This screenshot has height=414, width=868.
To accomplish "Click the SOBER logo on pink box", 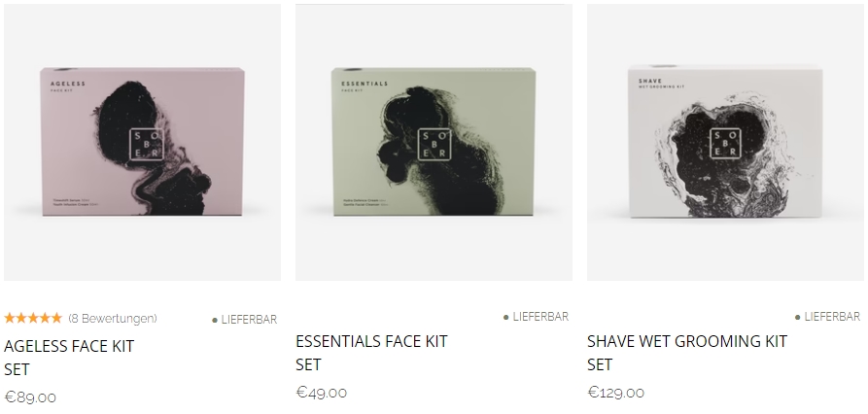I will [146, 145].
